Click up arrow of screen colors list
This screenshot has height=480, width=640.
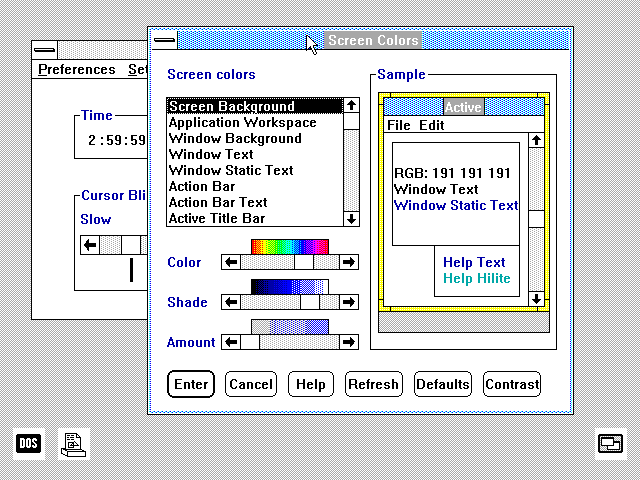[x=351, y=106]
